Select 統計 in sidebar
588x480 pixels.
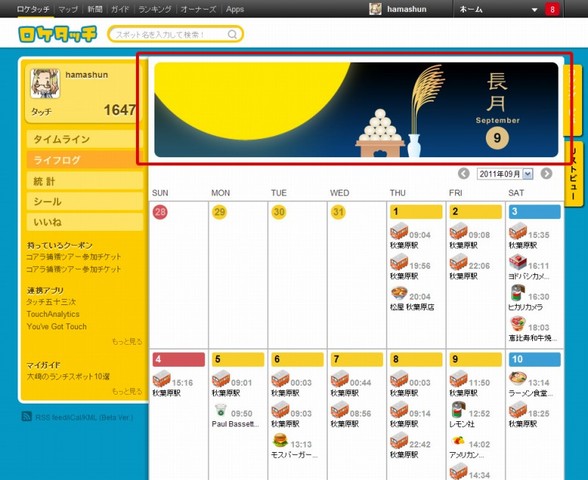(85, 181)
